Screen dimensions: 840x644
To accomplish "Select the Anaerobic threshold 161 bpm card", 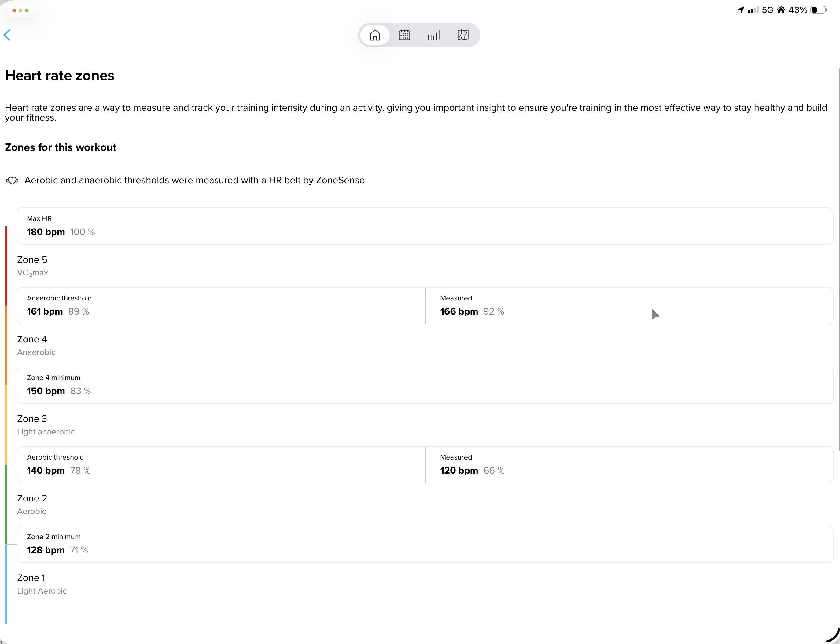I will (221, 306).
